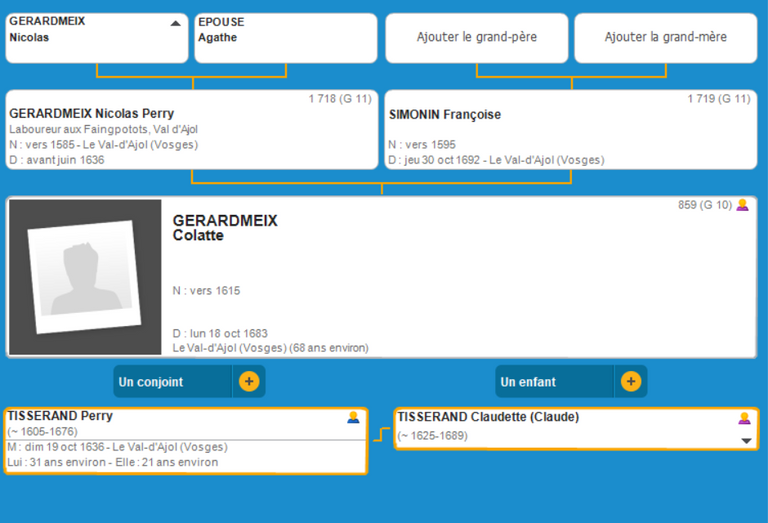The width and height of the screenshot is (768, 523).
Task: Click Ajouter la grand-mère button
Action: tap(665, 37)
